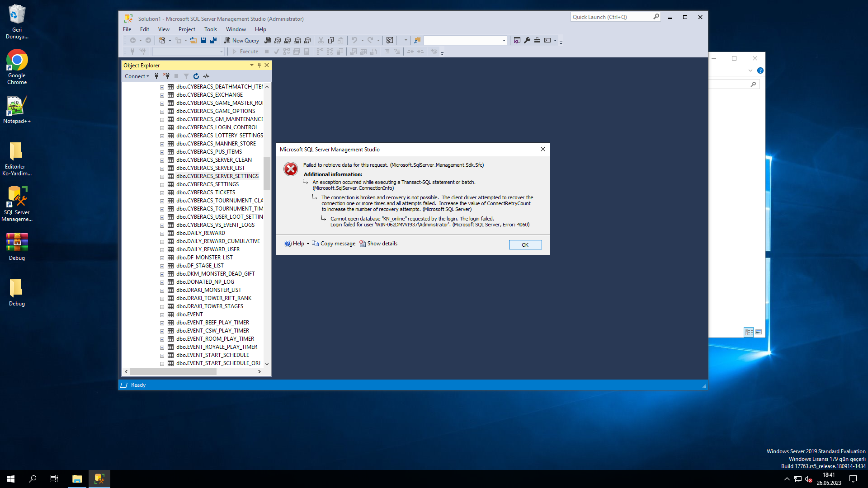Expand dbo.CYBERACS_SERVER_SETTINGS table node
Image resolution: width=868 pixels, height=488 pixels.
pyautogui.click(x=162, y=177)
